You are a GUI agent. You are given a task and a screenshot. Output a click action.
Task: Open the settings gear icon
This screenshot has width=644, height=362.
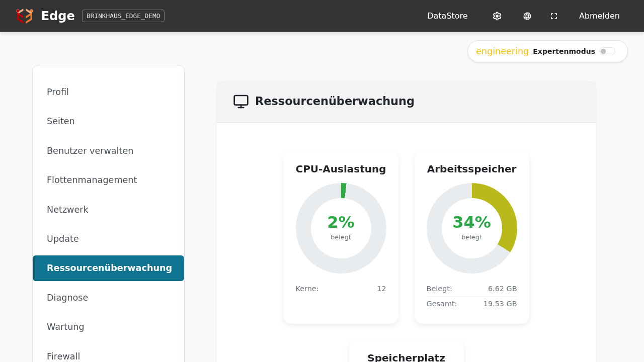coord(497,16)
